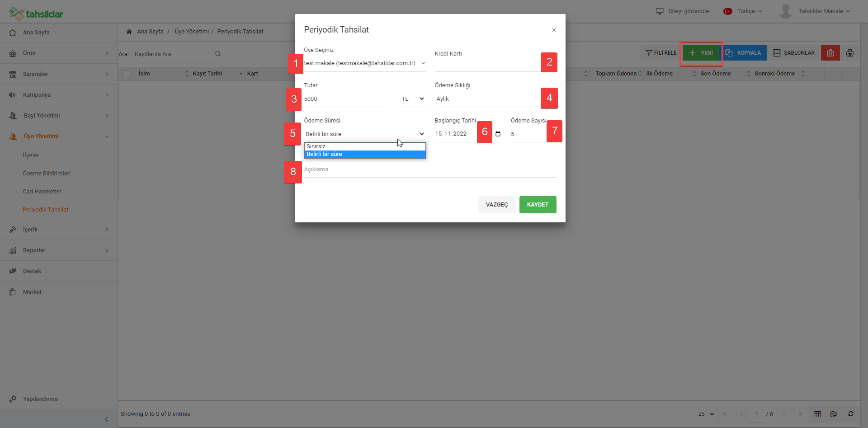The height and width of the screenshot is (428, 868).
Task: Toggle the select-all table checkbox
Action: point(127,74)
